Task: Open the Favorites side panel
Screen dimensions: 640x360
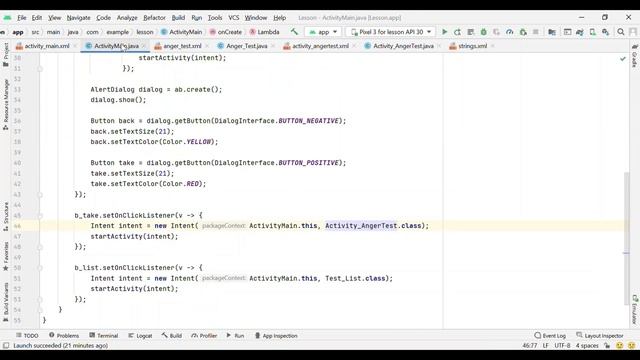Action: (6, 256)
